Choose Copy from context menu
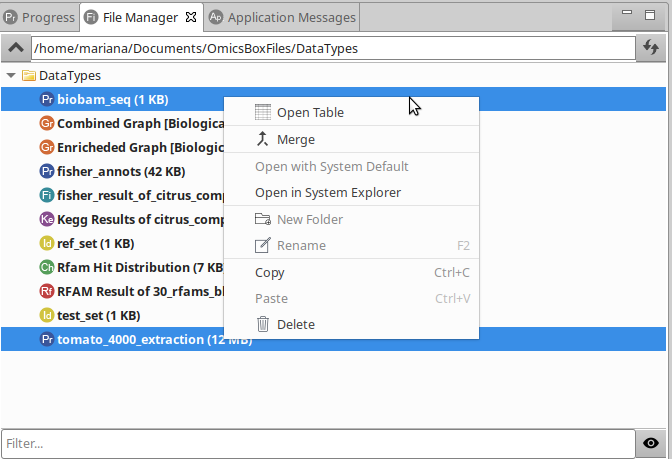This screenshot has height=459, width=672. (270, 272)
